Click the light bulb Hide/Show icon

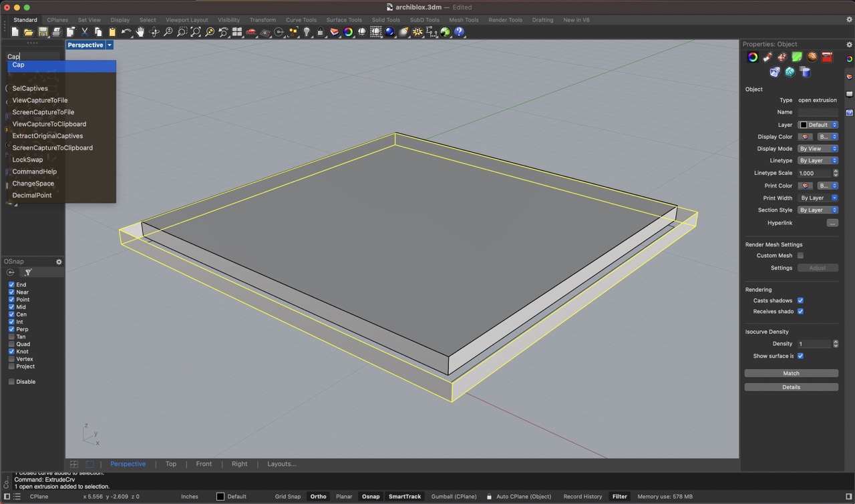coord(307,32)
